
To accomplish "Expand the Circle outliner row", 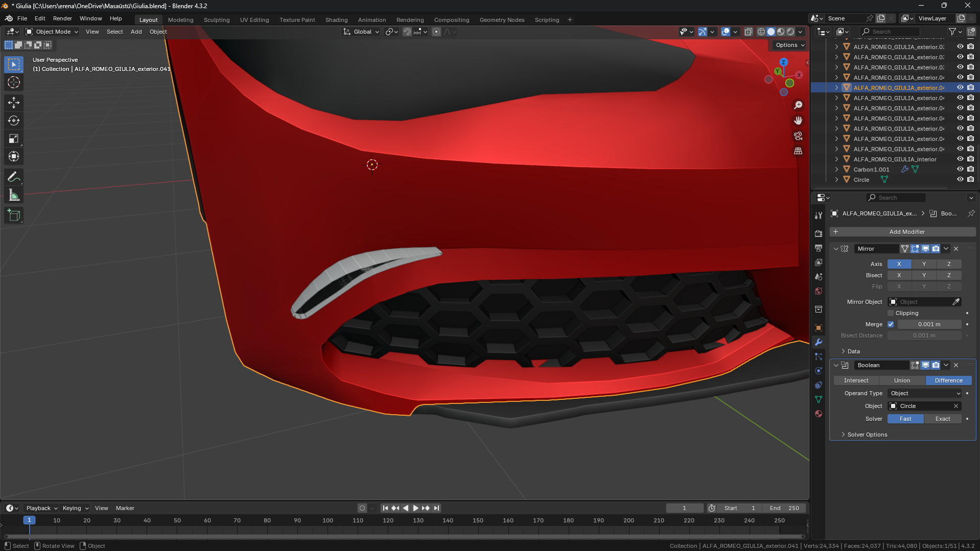I will click(836, 180).
